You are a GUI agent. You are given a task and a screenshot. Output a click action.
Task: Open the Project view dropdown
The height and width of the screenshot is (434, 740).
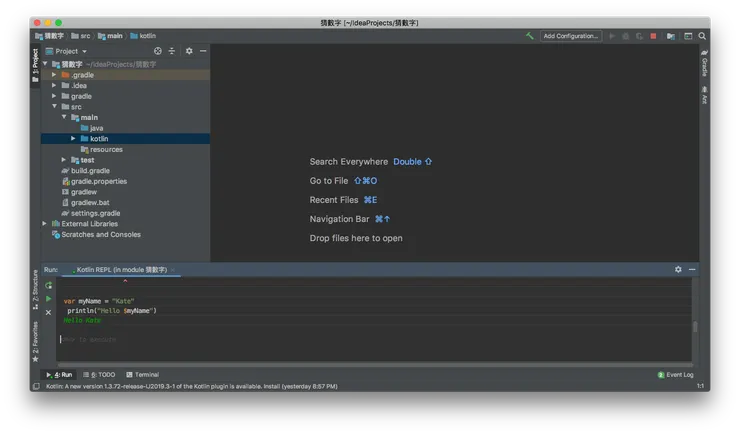66,51
